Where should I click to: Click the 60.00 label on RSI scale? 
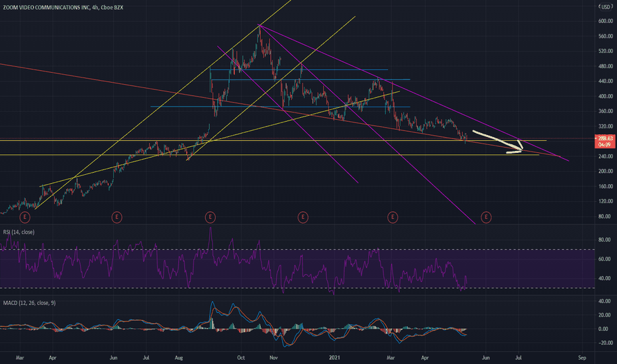point(604,259)
